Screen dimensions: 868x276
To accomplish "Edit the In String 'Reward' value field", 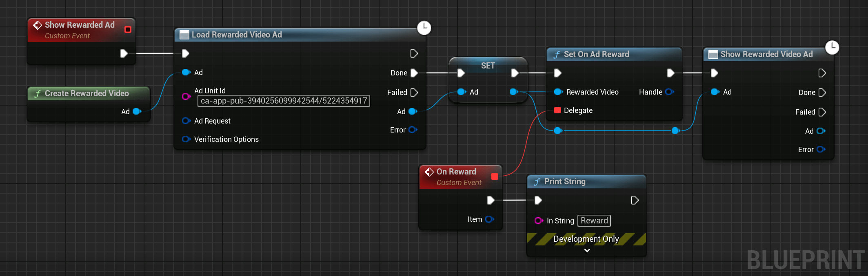I will [594, 221].
